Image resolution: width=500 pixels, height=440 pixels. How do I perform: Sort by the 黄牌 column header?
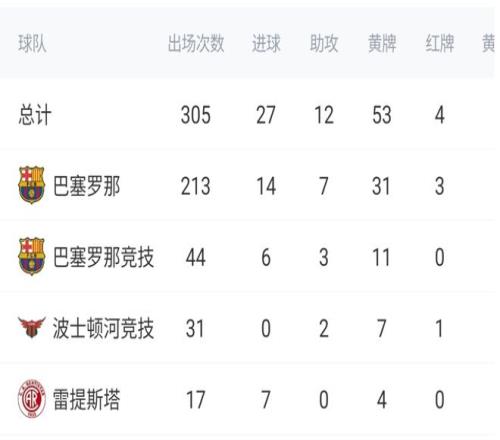point(382,43)
